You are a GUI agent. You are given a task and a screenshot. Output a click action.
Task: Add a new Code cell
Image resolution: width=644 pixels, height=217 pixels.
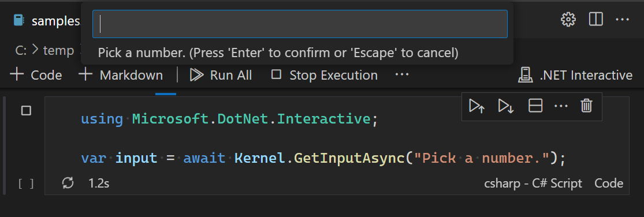36,75
